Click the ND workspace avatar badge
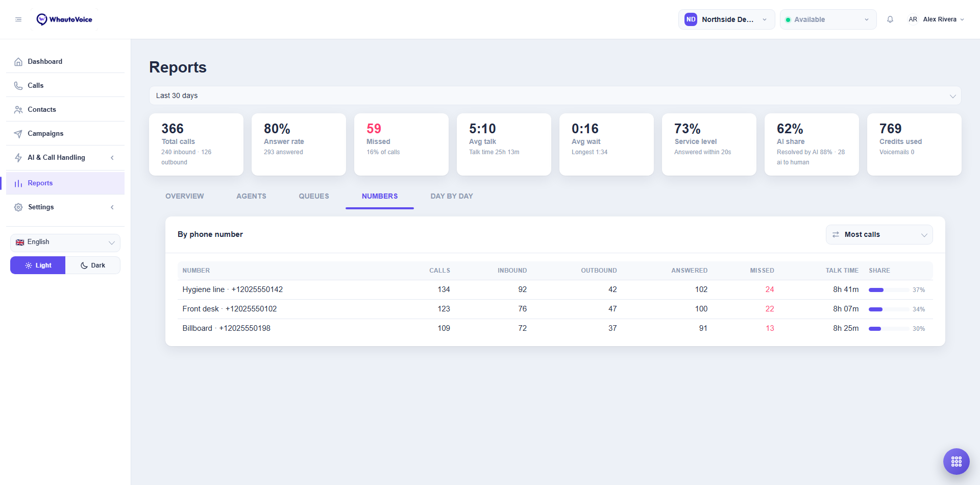 [691, 19]
